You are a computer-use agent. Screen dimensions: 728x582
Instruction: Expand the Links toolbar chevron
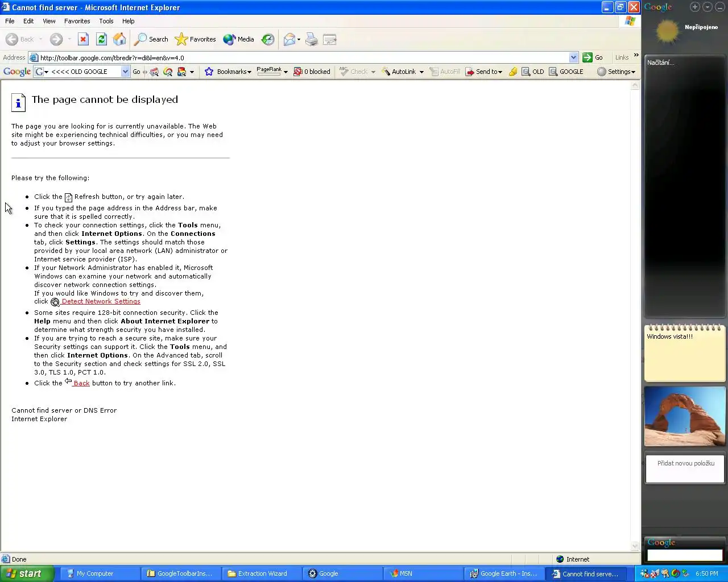(x=636, y=55)
